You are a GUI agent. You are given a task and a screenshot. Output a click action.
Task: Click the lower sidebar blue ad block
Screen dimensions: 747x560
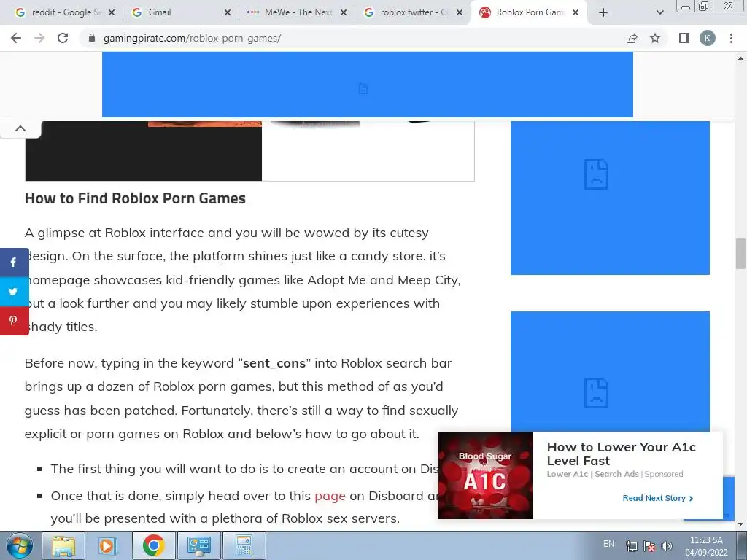pyautogui.click(x=610, y=371)
